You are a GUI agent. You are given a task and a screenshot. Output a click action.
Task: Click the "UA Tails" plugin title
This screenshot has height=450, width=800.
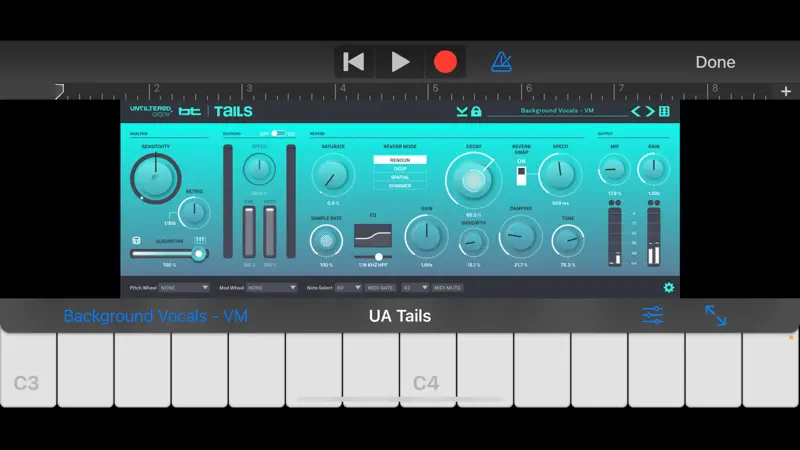click(399, 316)
